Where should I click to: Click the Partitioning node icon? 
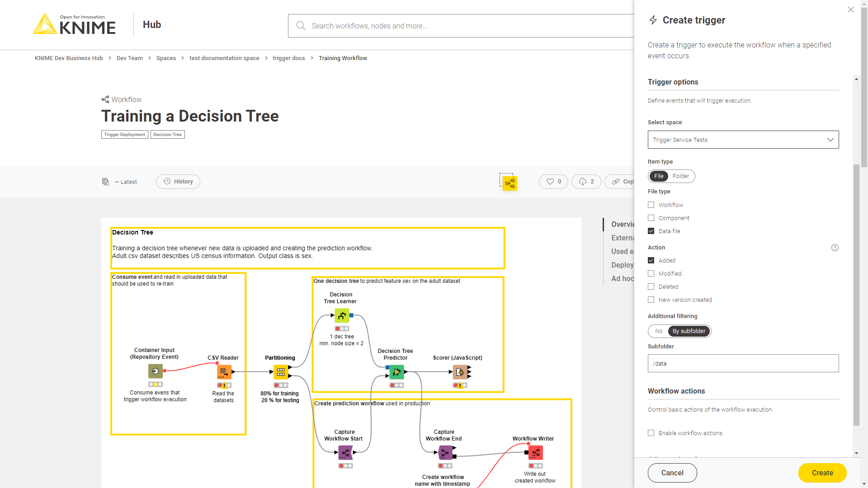pyautogui.click(x=280, y=371)
